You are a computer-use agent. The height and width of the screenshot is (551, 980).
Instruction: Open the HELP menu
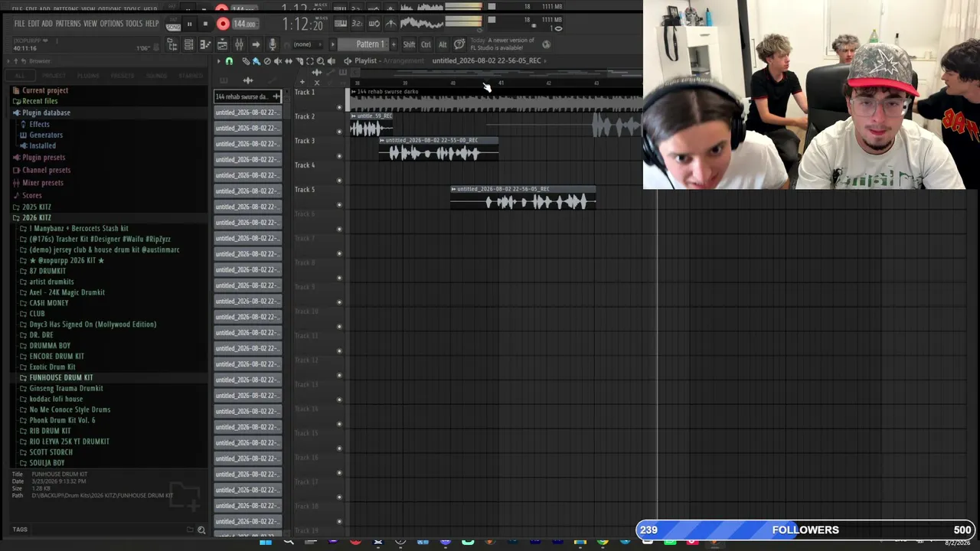pyautogui.click(x=152, y=24)
